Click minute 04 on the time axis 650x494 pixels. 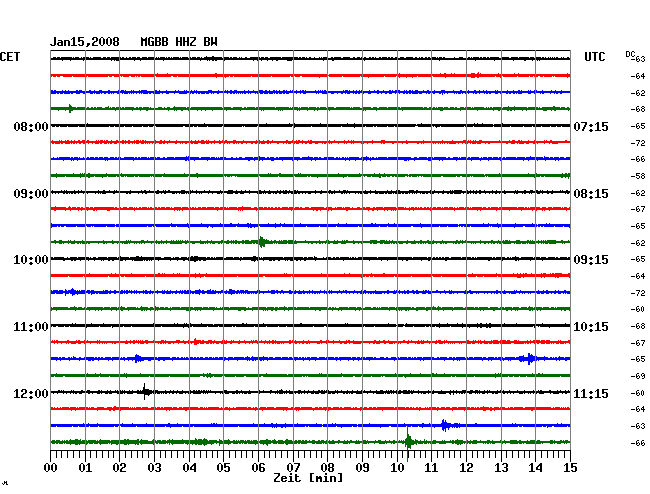[189, 467]
